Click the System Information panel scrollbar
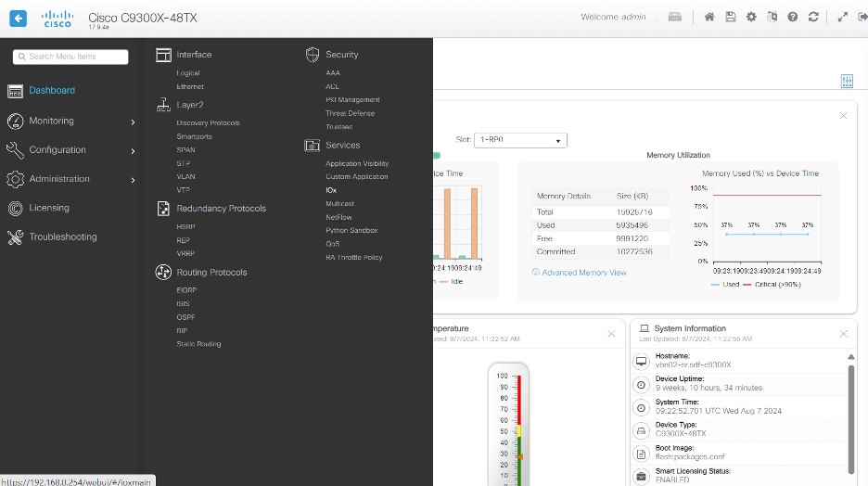Image resolution: width=868 pixels, height=486 pixels. [x=850, y=419]
